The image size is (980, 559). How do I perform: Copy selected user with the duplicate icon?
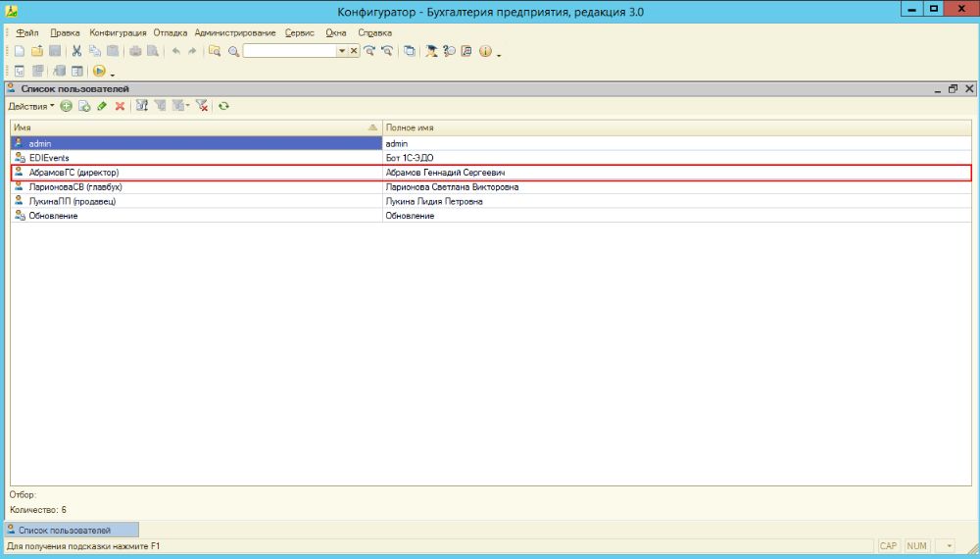[x=83, y=106]
